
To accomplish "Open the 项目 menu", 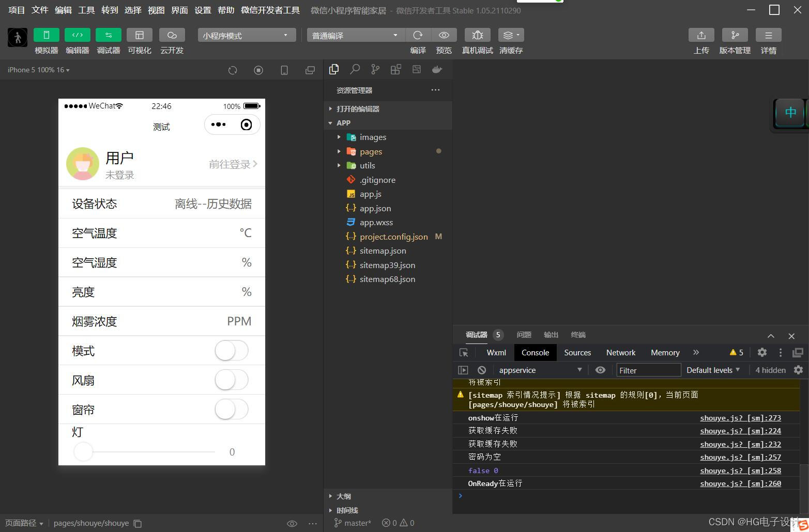I will click(x=17, y=10).
